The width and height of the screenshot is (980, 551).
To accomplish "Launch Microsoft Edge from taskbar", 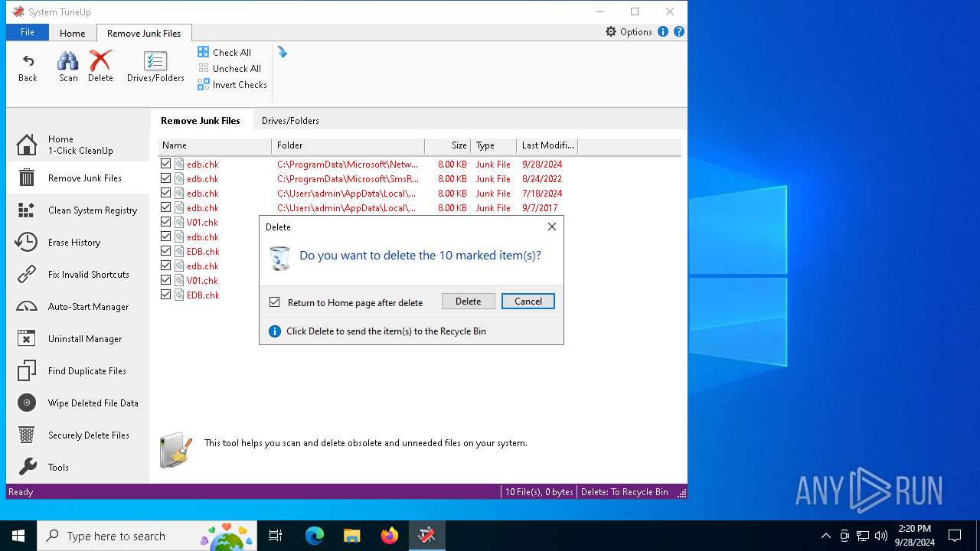I will 315,536.
